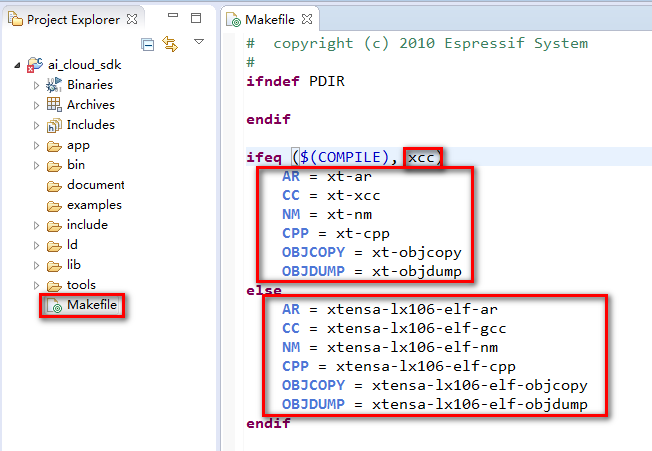Expand the tools folder
Viewport: 652px width, 451px height.
pos(37,285)
